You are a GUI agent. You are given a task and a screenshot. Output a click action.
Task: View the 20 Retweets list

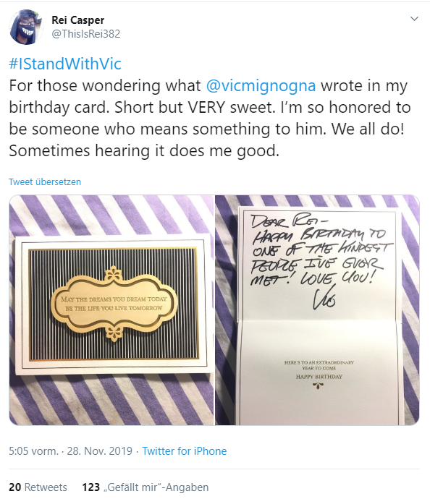(38, 487)
